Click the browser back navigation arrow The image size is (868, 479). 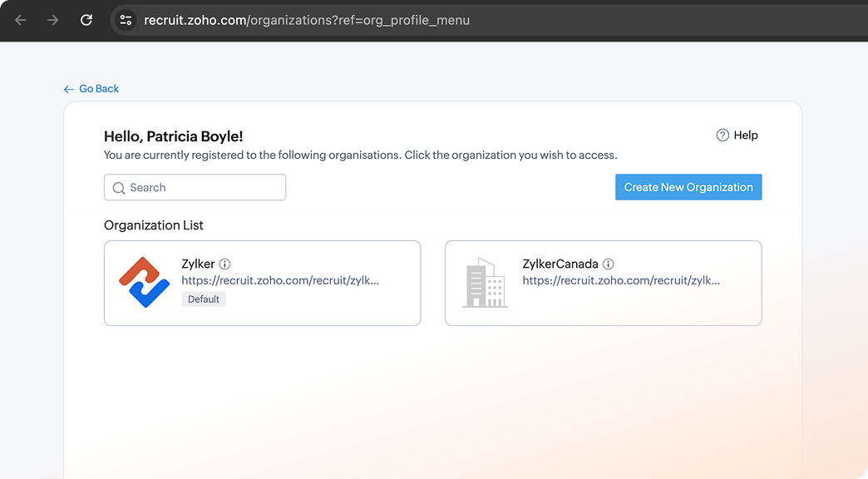[21, 21]
